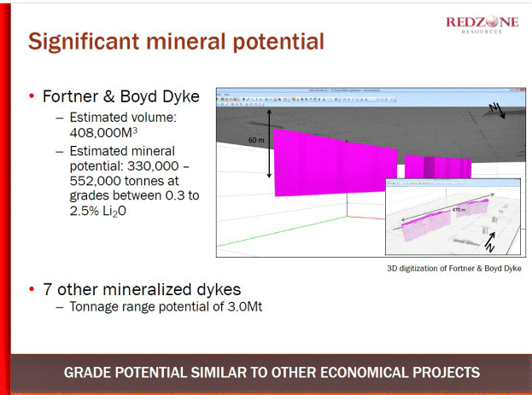Open the inset overview of the dyke model
The width and height of the screenshot is (532, 395).
tap(453, 217)
